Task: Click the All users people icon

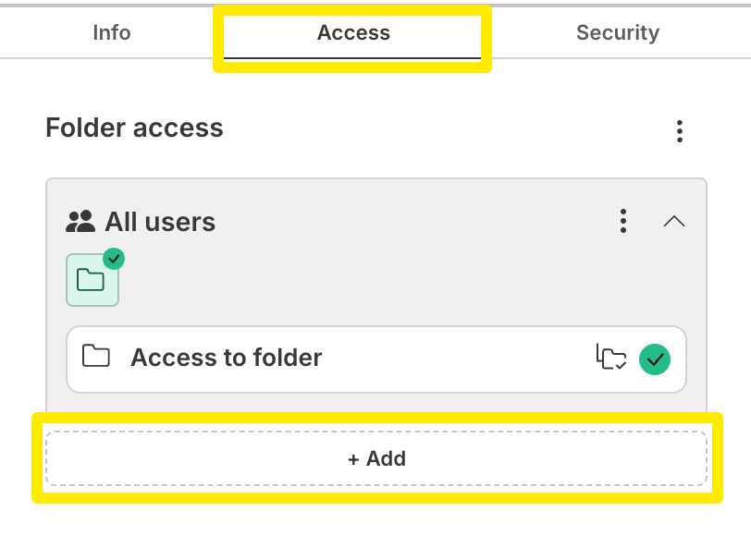Action: (x=81, y=221)
